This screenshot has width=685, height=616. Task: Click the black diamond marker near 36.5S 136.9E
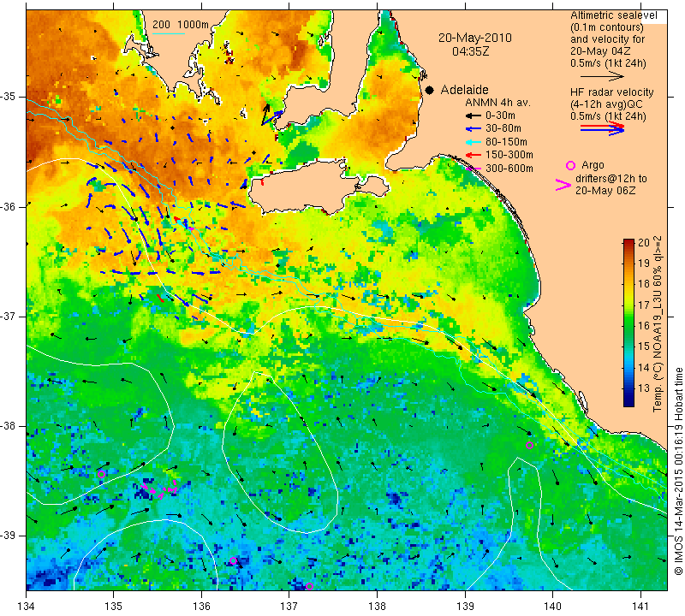277,265
